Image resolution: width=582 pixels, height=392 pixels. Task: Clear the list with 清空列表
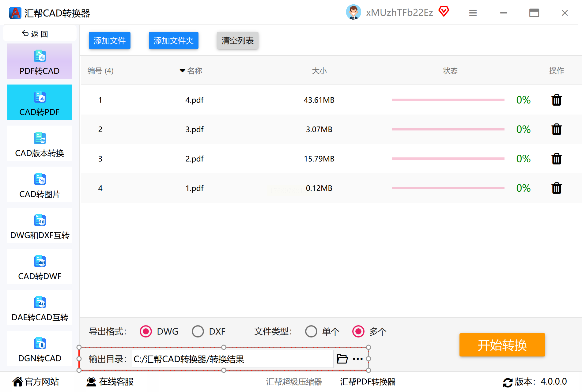[x=238, y=40]
